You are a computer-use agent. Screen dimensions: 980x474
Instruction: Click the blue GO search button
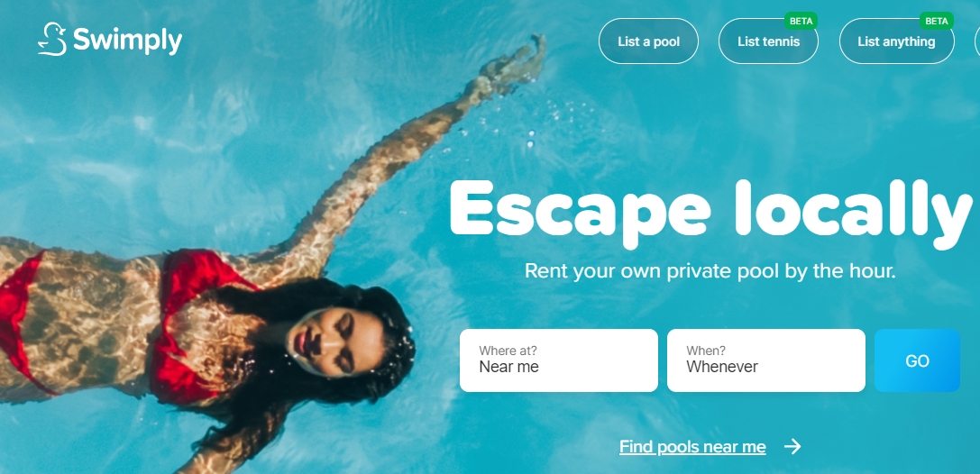[x=917, y=360]
